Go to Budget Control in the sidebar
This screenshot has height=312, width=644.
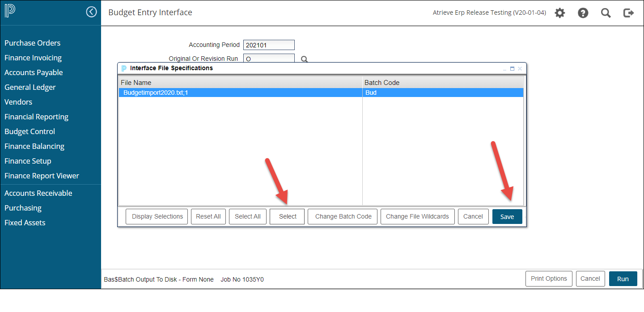click(30, 131)
